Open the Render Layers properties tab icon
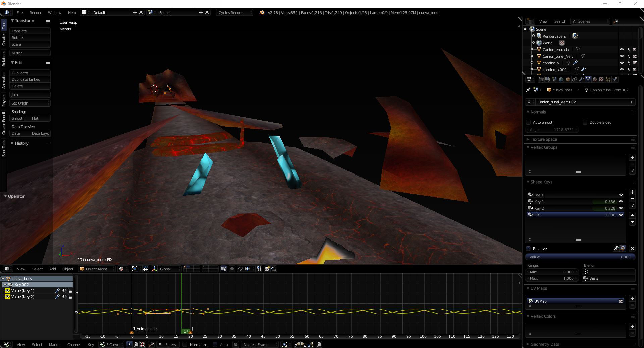 (548, 79)
